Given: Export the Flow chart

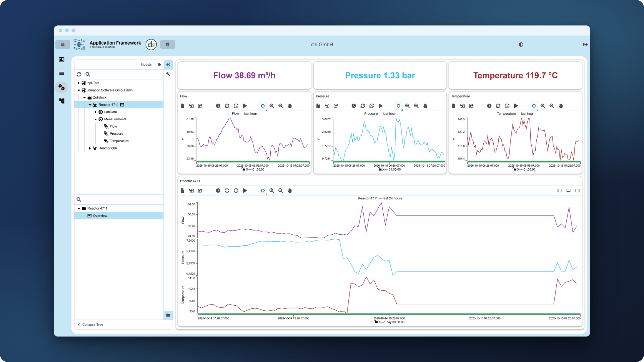Looking at the screenshot, I should point(200,106).
